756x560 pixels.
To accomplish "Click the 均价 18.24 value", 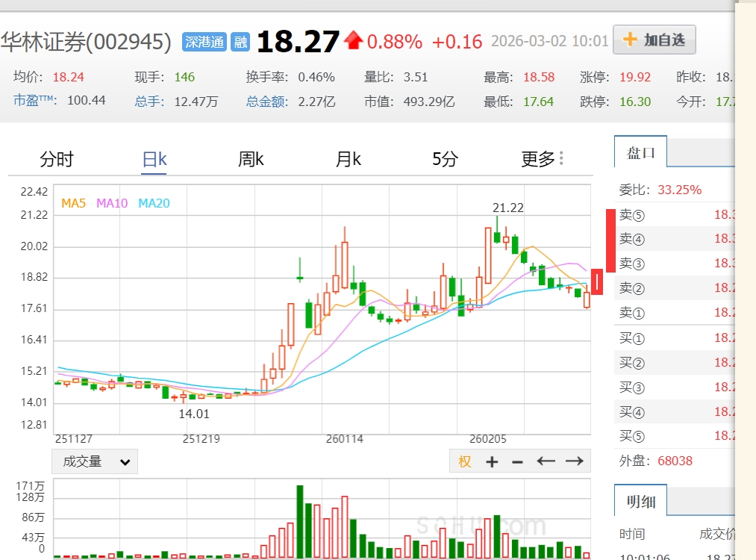I will (68, 77).
